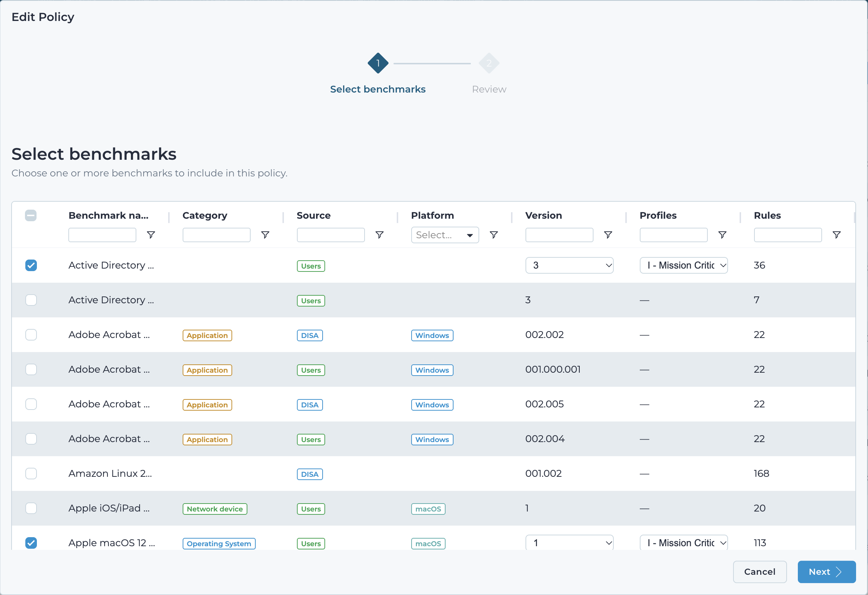Screen dimensions: 868x595
Task: Check Adobe Acrobat version 002.002 row
Action: pos(31,335)
